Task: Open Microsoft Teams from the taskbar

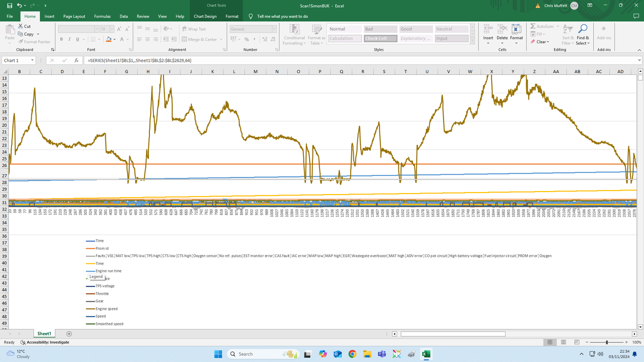Action: click(x=381, y=354)
